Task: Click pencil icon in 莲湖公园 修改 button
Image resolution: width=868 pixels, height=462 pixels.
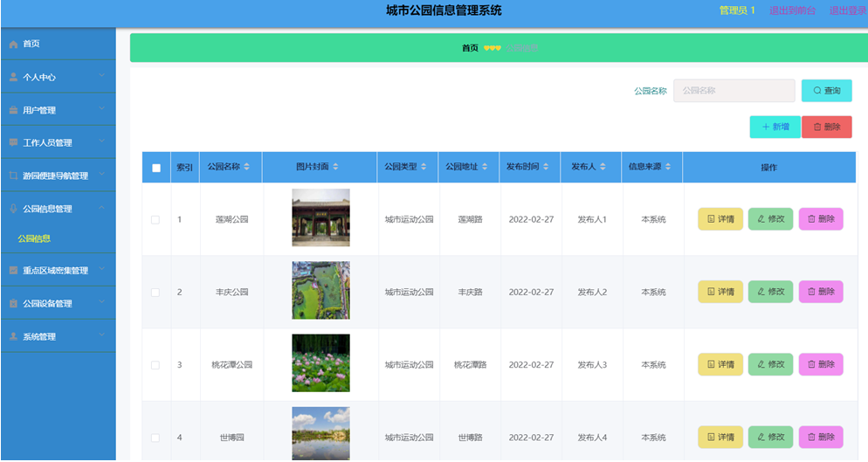Action: point(761,219)
